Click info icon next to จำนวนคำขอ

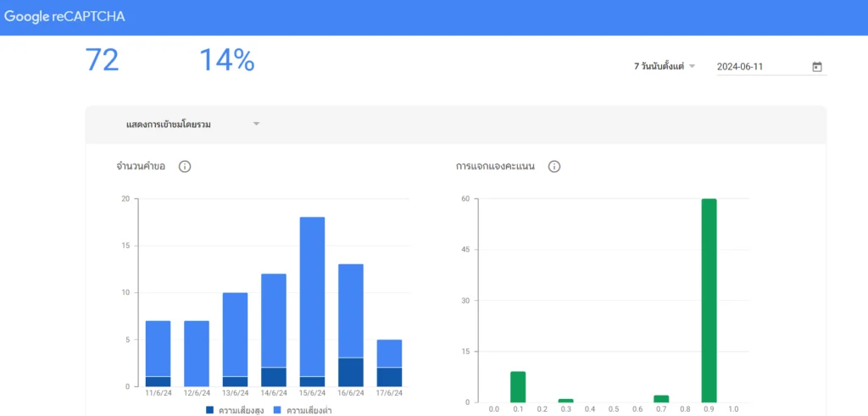point(185,167)
